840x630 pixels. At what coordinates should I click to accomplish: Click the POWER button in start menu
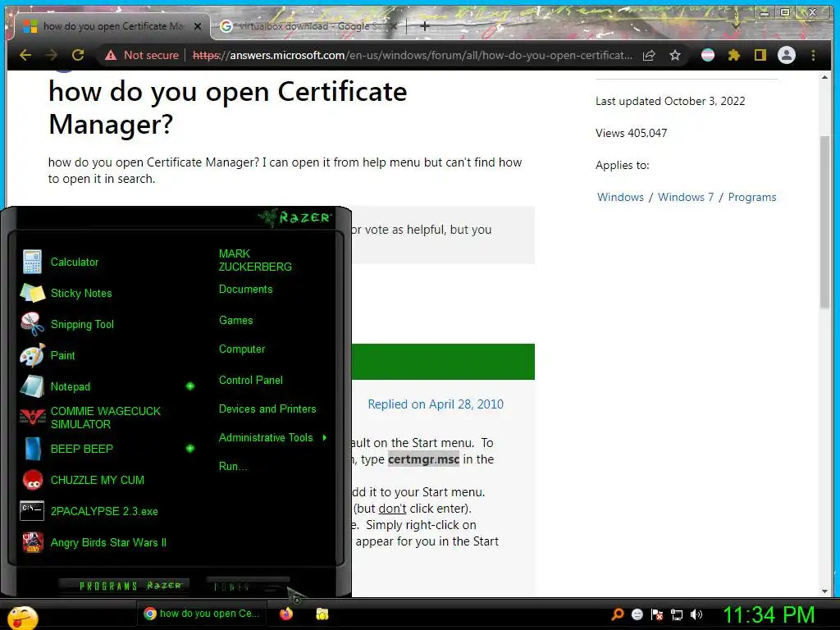click(247, 586)
